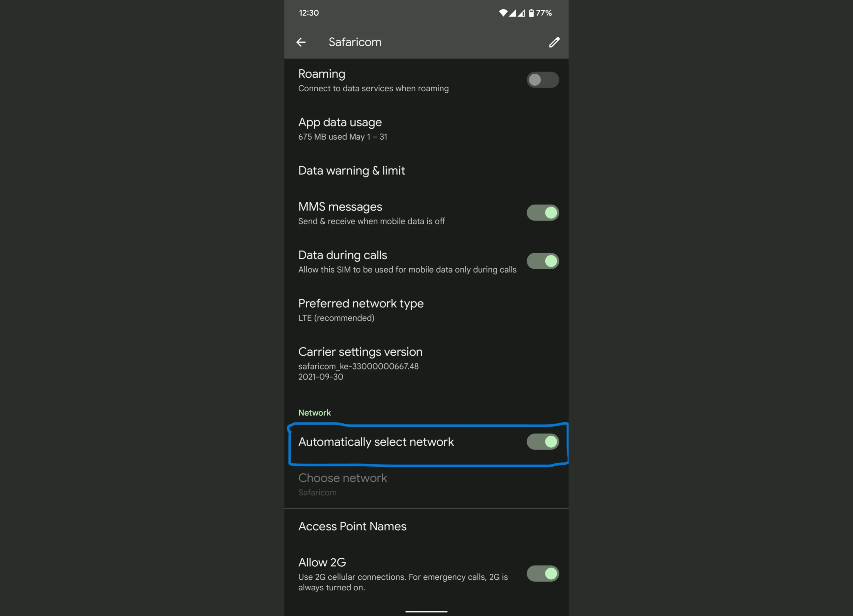Viewport: 853px width, 616px height.
Task: Toggle Allow 2G switch
Action: click(543, 574)
